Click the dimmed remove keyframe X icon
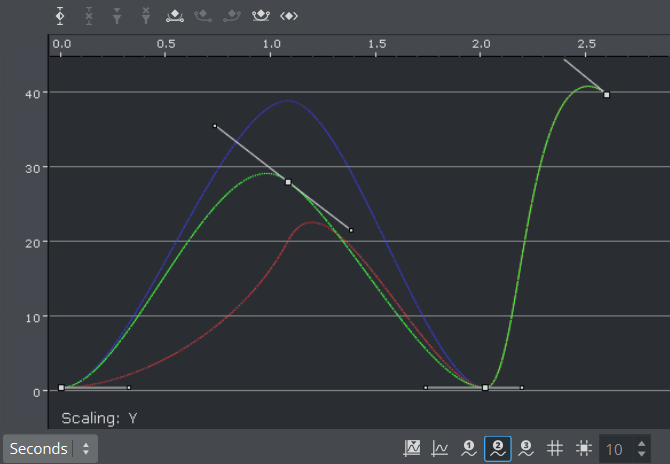 click(x=89, y=16)
